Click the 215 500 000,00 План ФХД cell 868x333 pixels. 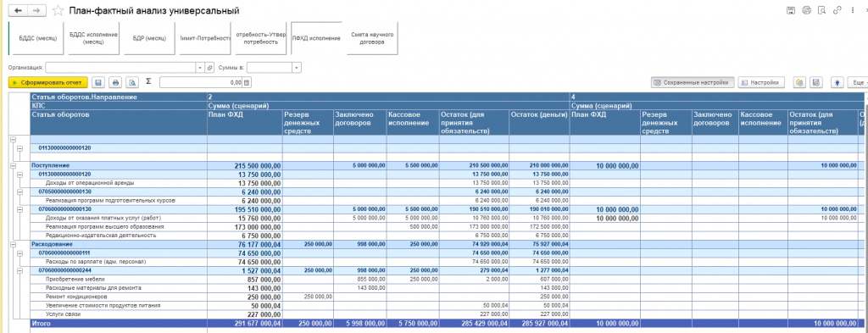pos(245,165)
